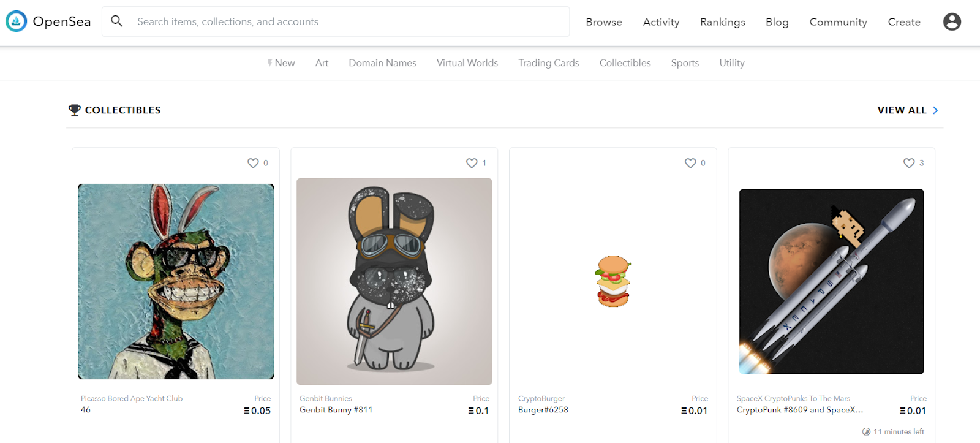Click the OpenSea ship logo icon
Image resolution: width=980 pixels, height=443 pixels.
[x=16, y=21]
